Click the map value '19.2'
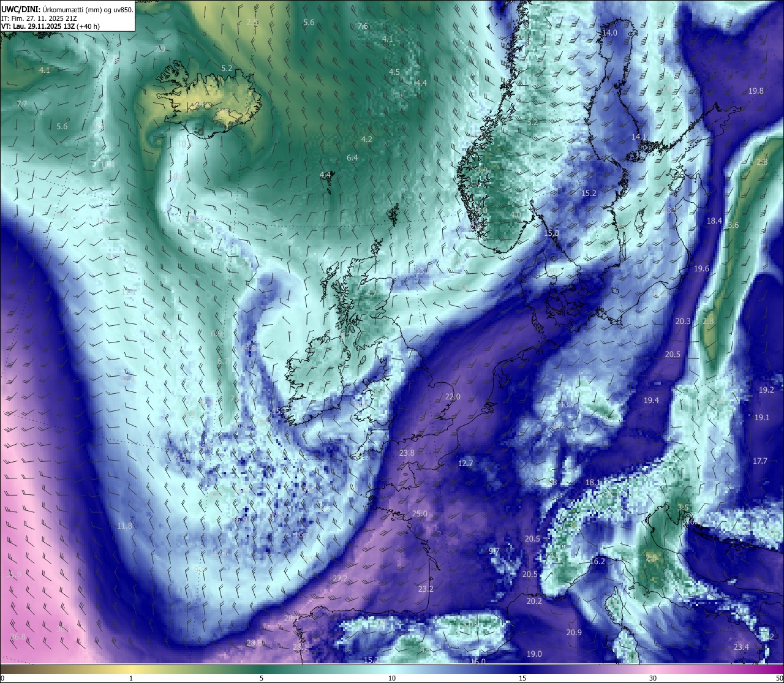This screenshot has width=784, height=683. click(x=766, y=390)
